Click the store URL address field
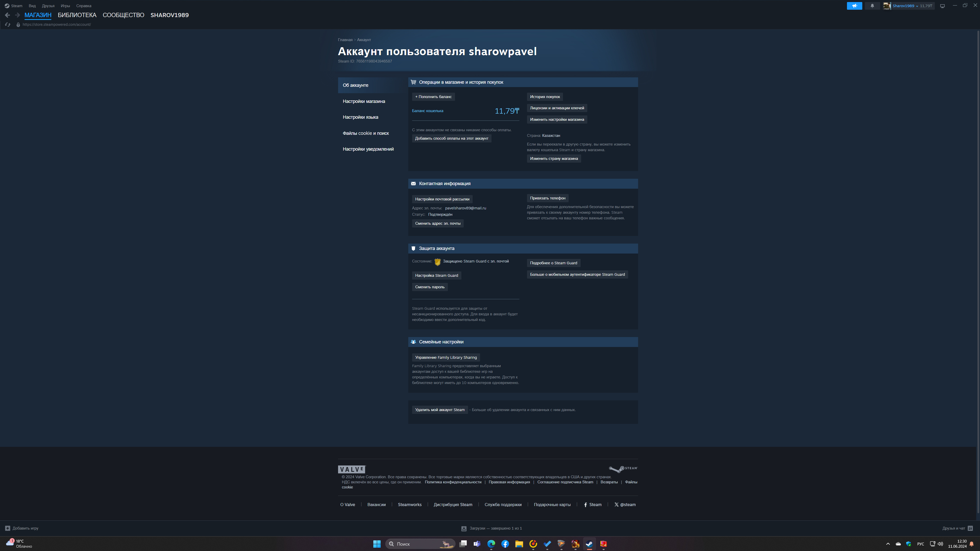The image size is (980, 551). [57, 25]
